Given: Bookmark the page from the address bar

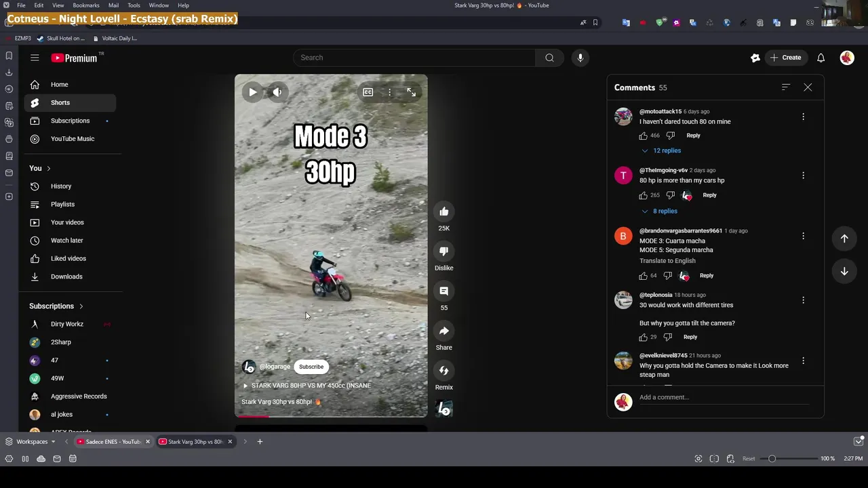Looking at the screenshot, I should 595,22.
